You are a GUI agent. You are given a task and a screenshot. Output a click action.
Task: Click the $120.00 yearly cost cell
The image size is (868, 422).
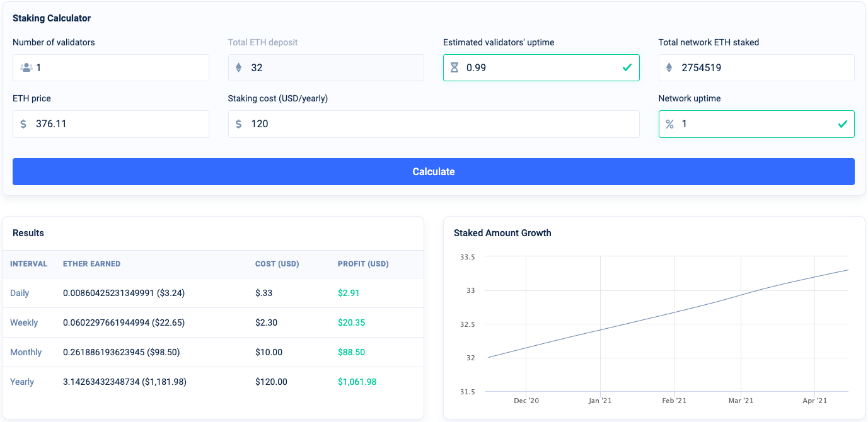(x=271, y=382)
